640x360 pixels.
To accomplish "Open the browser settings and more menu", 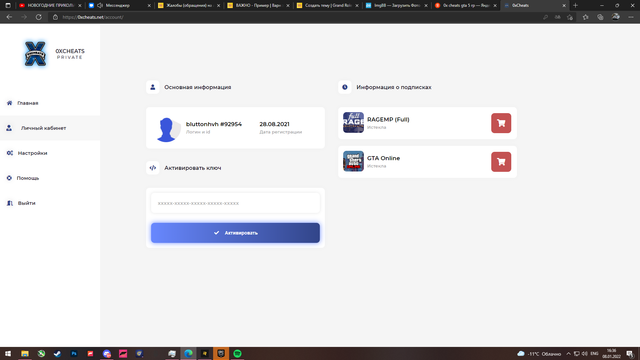I will 631,17.
